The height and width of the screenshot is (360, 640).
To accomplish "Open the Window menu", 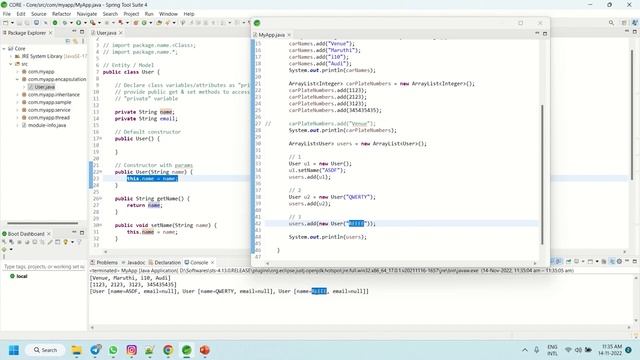I will 168,14.
